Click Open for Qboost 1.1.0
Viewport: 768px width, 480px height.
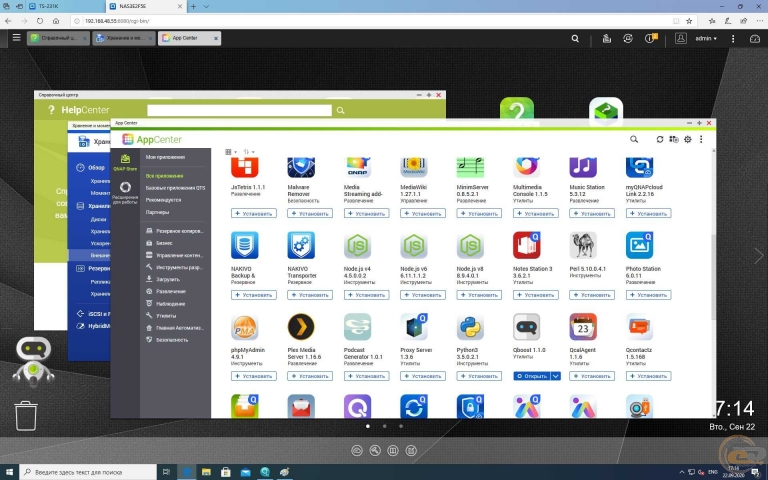(x=532, y=376)
